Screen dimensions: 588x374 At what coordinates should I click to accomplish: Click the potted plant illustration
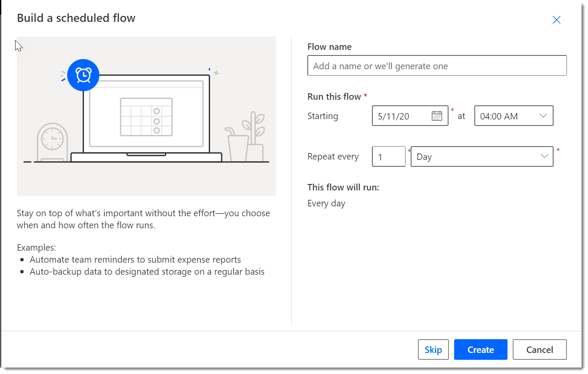254,136
